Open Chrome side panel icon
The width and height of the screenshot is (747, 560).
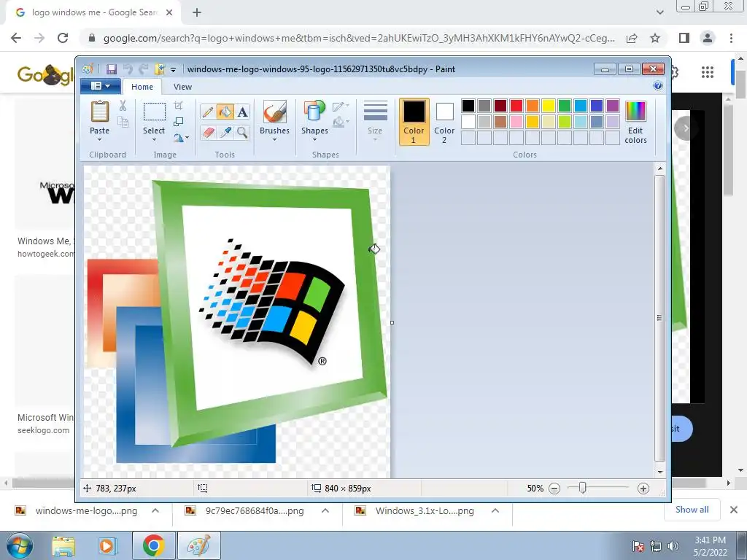684,38
